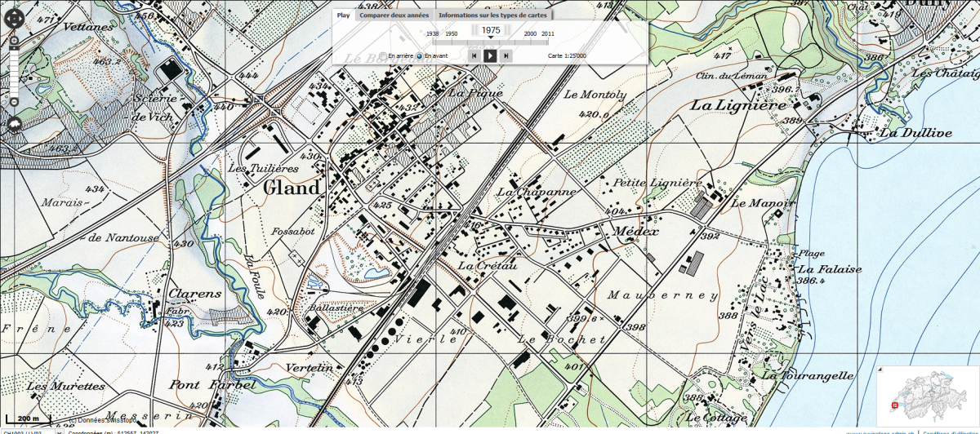The height and width of the screenshot is (434, 980).
Task: Select the 'En arrière' radio button
Action: point(383,56)
